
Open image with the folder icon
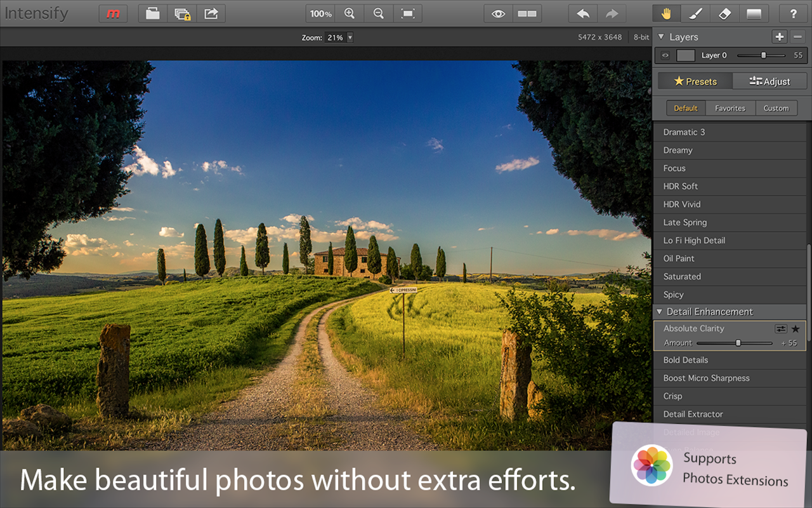click(x=152, y=13)
